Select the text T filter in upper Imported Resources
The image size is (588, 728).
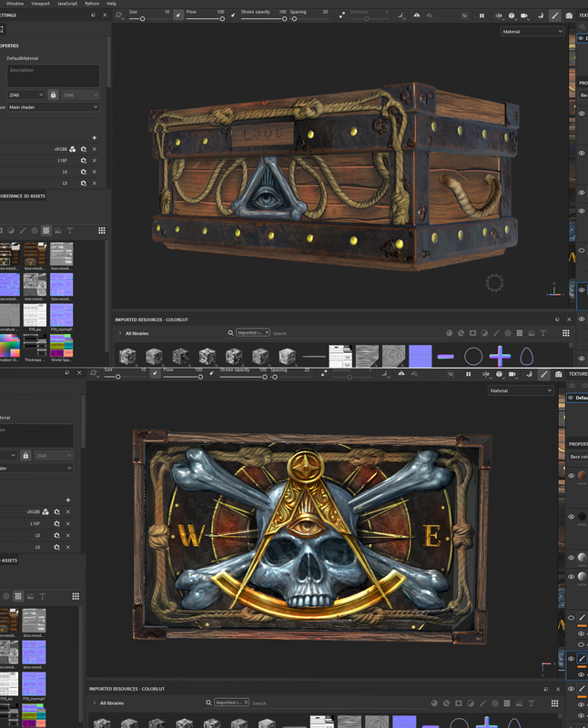[x=543, y=333]
